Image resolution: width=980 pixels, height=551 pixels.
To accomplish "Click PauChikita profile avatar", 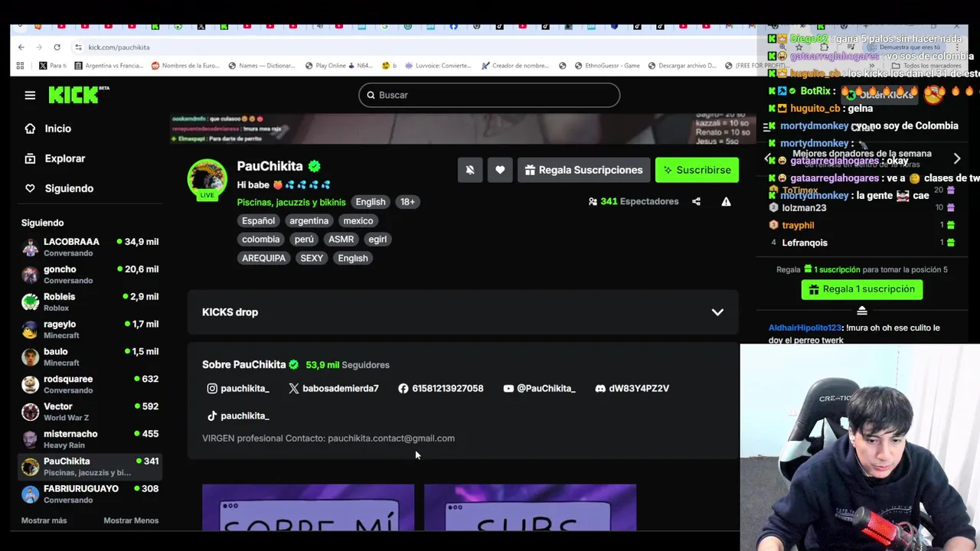I will pos(207,178).
